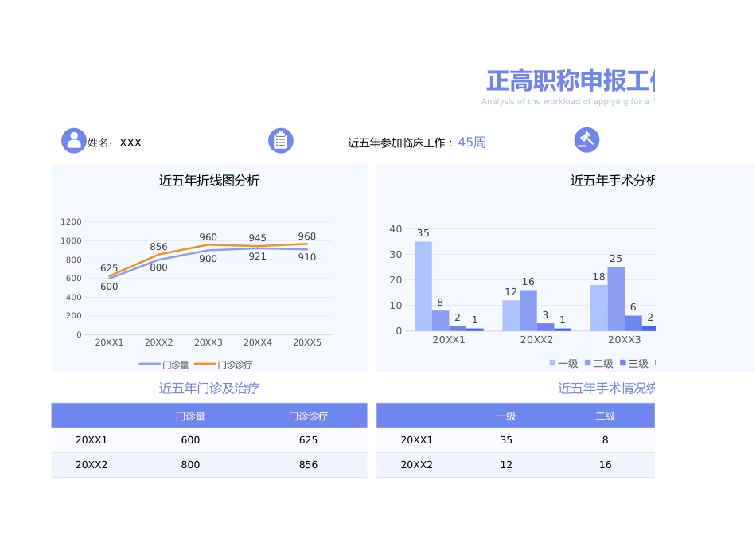Click the 45周 clinical work value

472,143
